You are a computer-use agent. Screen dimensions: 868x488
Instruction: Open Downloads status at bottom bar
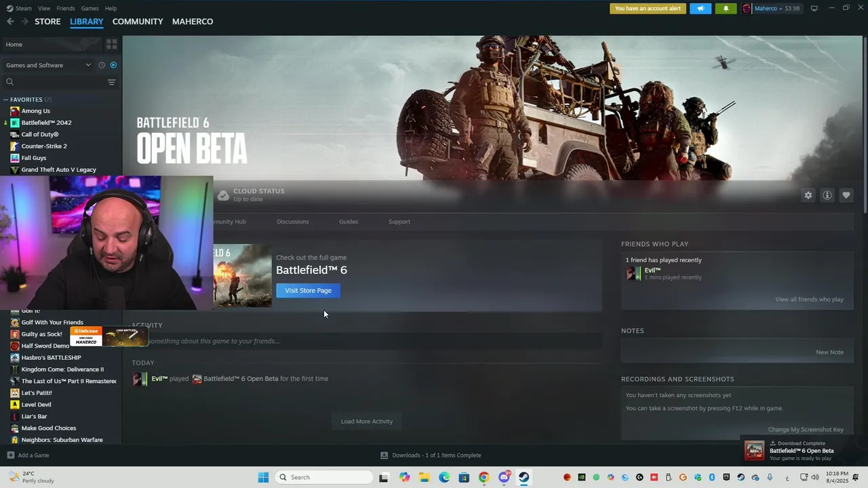(x=431, y=455)
